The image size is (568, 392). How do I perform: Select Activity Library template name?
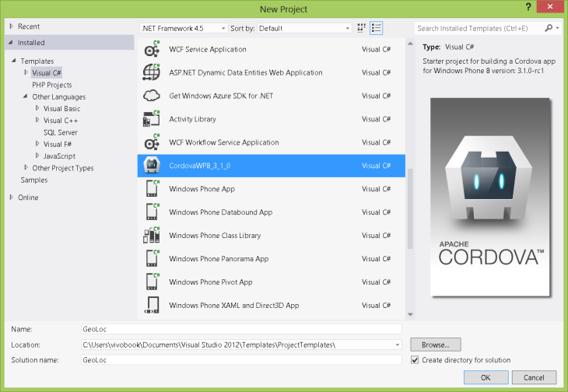click(x=192, y=119)
